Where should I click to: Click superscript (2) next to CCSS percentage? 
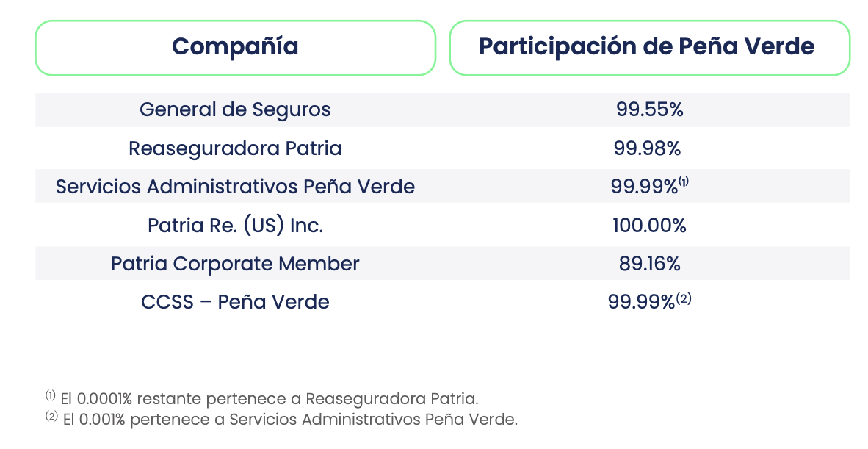coord(684,298)
